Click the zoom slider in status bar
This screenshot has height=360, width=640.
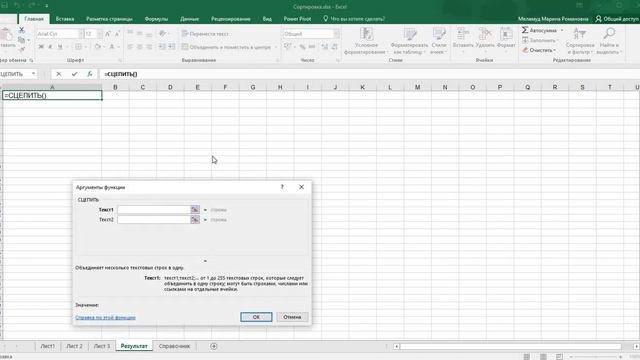[596, 357]
